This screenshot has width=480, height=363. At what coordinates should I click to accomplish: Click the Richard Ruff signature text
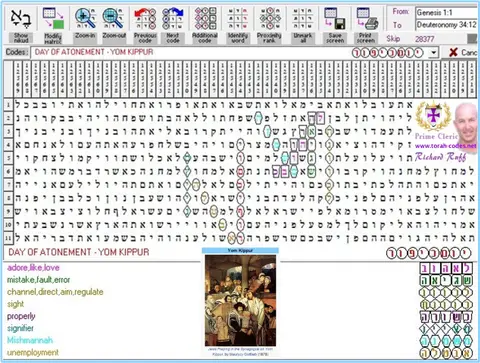tap(440, 157)
